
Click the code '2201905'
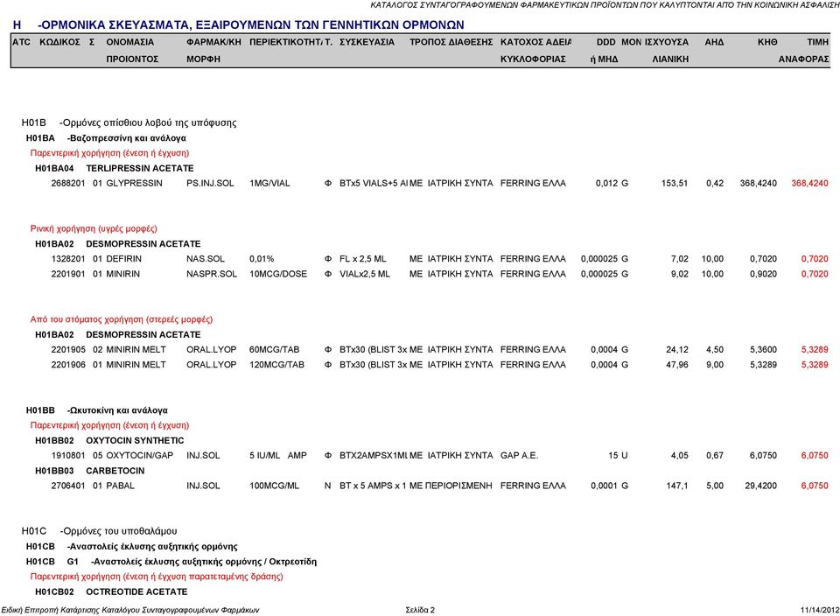coord(68,350)
